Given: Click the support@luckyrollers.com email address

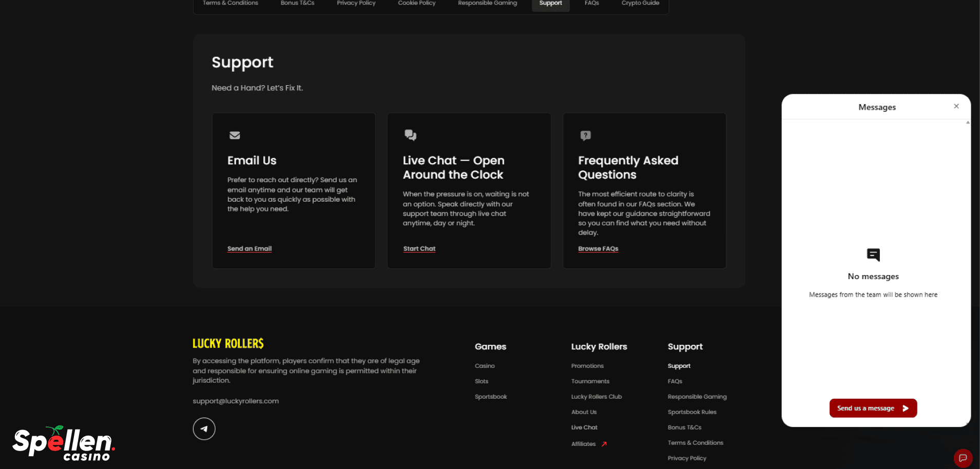Looking at the screenshot, I should [x=236, y=401].
